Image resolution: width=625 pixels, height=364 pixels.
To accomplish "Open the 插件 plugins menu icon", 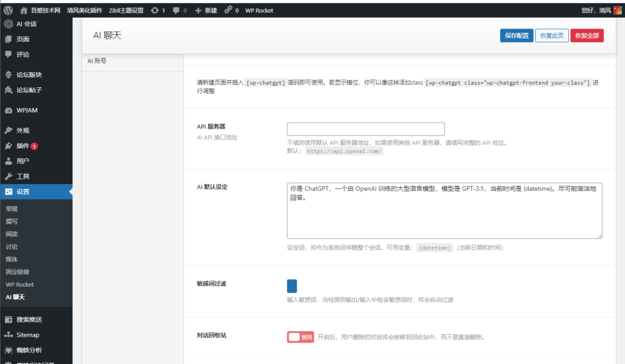I will pyautogui.click(x=9, y=146).
